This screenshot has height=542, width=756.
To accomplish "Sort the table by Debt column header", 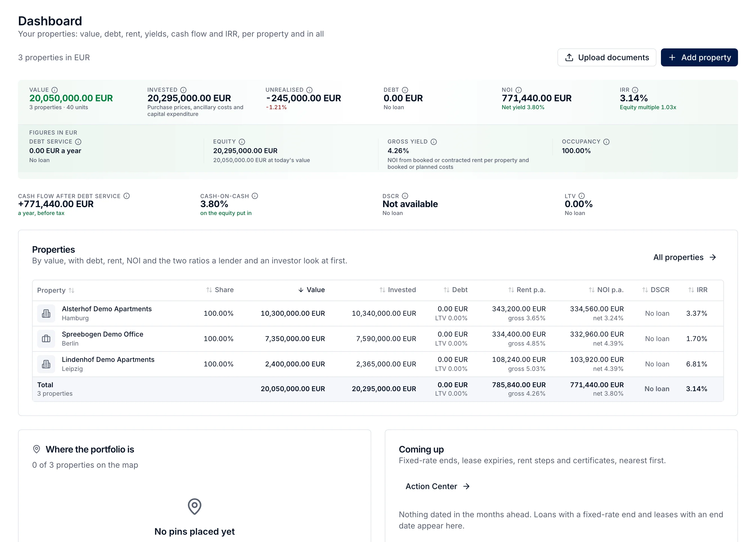I will click(455, 290).
